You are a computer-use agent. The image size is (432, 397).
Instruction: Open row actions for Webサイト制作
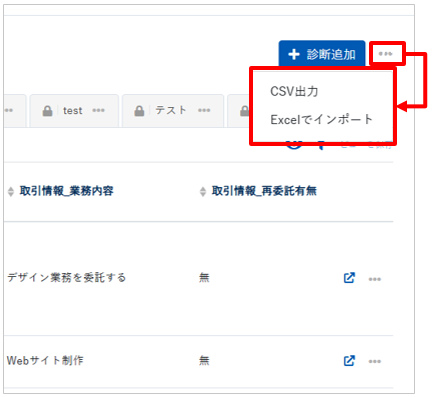(x=375, y=361)
